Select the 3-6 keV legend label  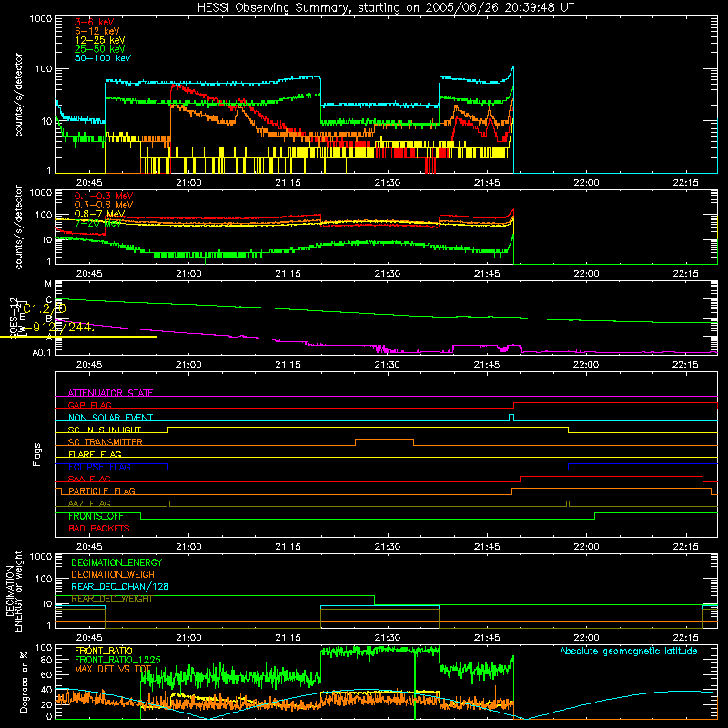coord(94,22)
